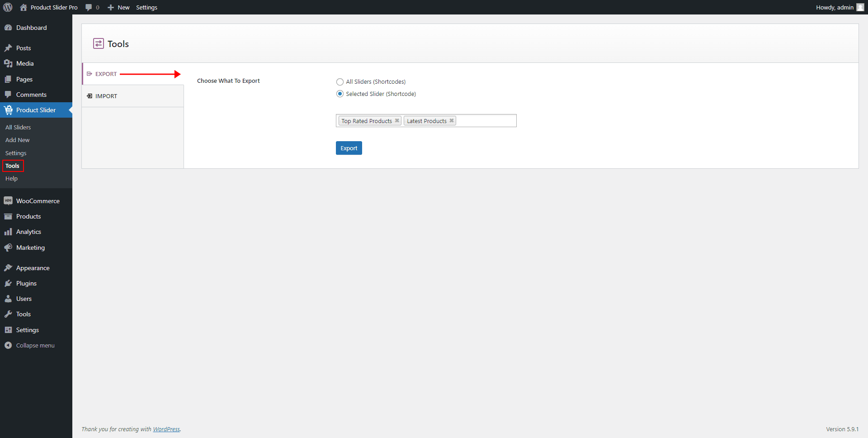The image size is (868, 438).
Task: Remove the Latest Products tag
Action: click(451, 121)
